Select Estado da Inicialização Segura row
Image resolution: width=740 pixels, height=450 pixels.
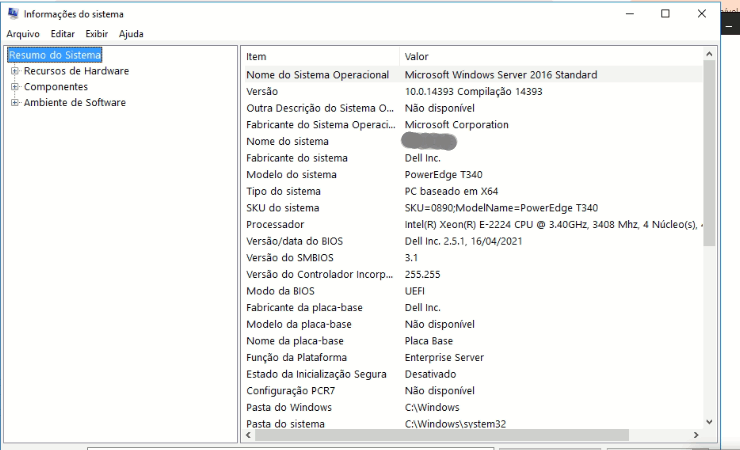[x=472, y=374]
